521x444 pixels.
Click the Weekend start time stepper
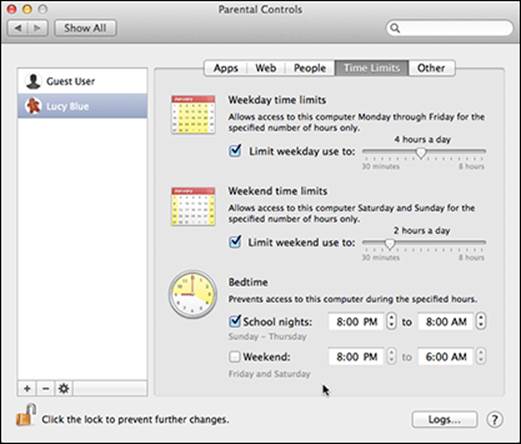[x=391, y=356]
